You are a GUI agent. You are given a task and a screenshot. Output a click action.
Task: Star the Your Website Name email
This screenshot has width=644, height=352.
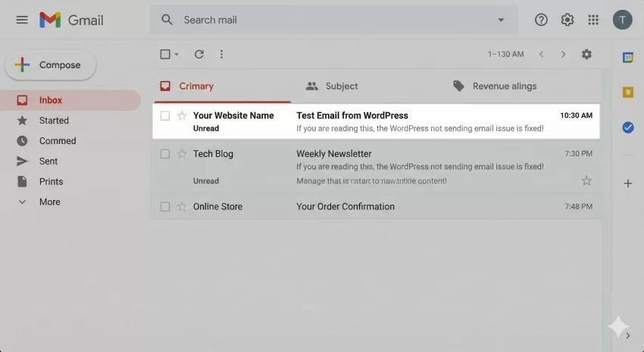182,115
